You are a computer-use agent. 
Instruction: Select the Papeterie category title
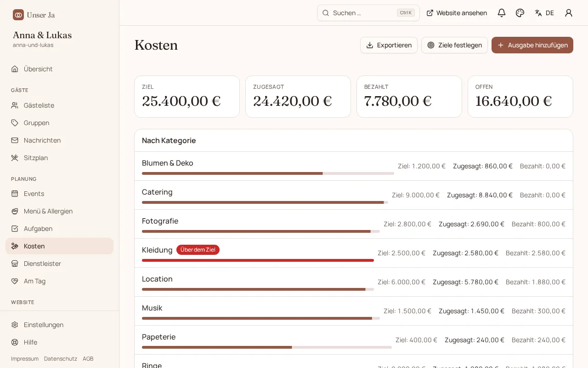158,337
